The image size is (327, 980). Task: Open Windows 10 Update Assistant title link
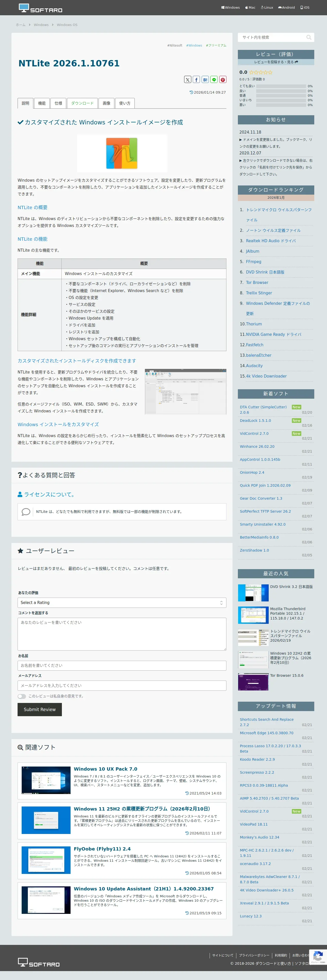point(144,889)
